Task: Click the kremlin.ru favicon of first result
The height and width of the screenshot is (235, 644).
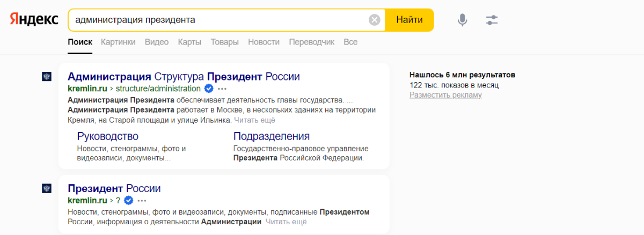Action: click(47, 77)
